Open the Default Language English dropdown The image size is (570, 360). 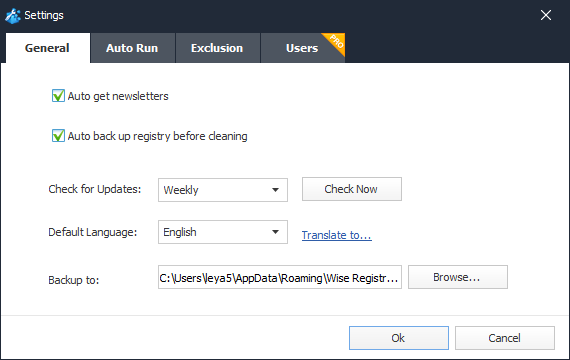(223, 232)
